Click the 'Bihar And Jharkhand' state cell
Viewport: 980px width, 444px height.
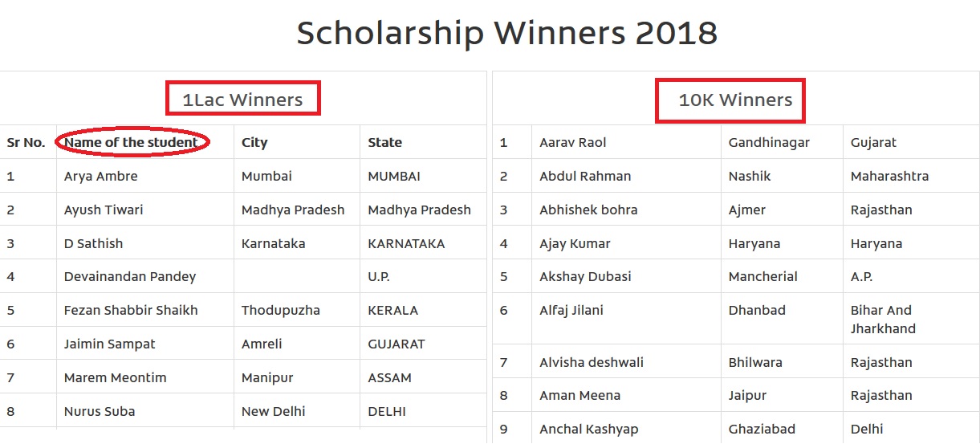[883, 319]
